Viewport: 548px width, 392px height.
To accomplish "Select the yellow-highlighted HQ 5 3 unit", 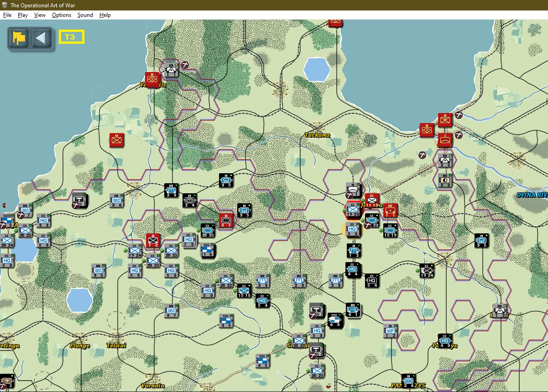I will [x=353, y=230].
